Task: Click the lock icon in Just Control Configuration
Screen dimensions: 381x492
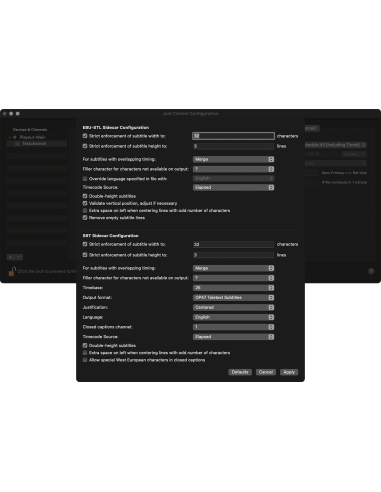Action: 12,271
